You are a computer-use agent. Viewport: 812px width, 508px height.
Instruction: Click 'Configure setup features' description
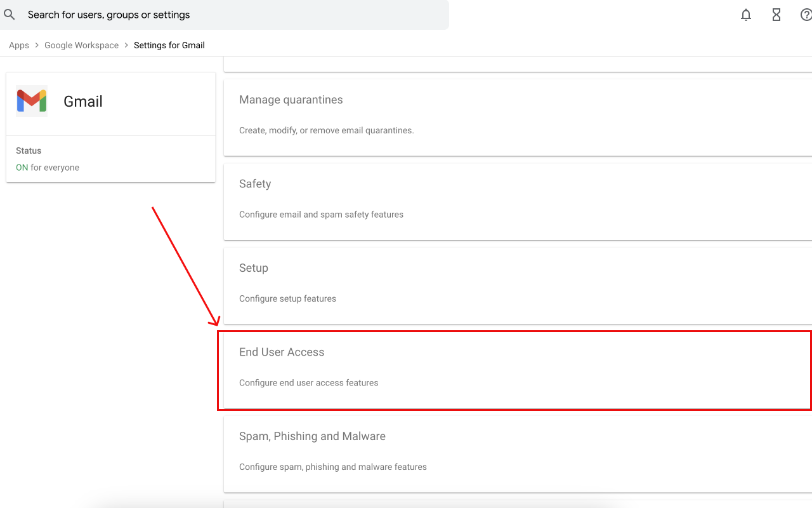(x=287, y=298)
